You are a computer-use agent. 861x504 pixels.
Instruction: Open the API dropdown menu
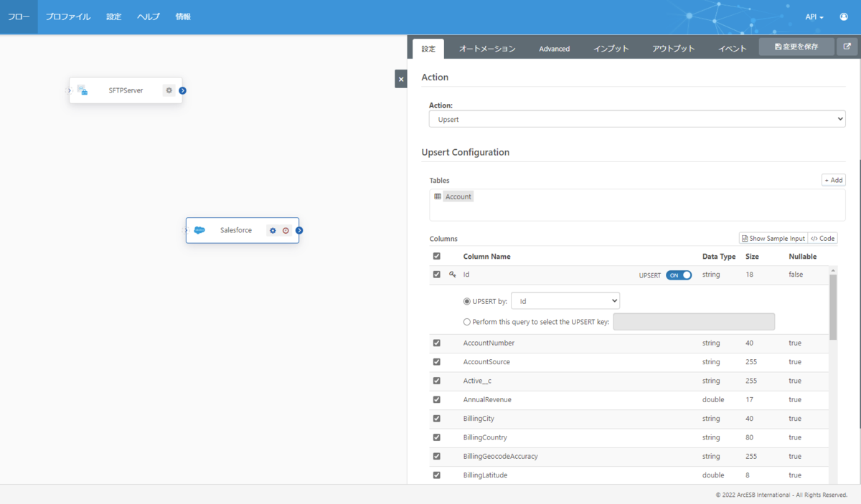click(x=814, y=16)
